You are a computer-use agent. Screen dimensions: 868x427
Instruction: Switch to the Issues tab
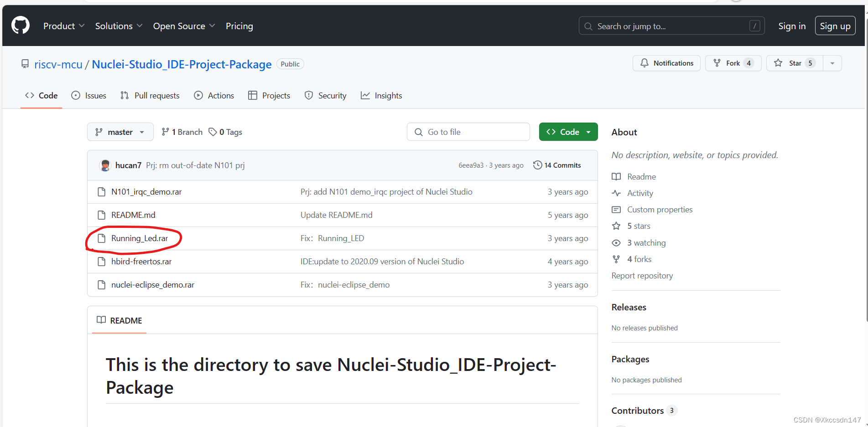point(89,95)
